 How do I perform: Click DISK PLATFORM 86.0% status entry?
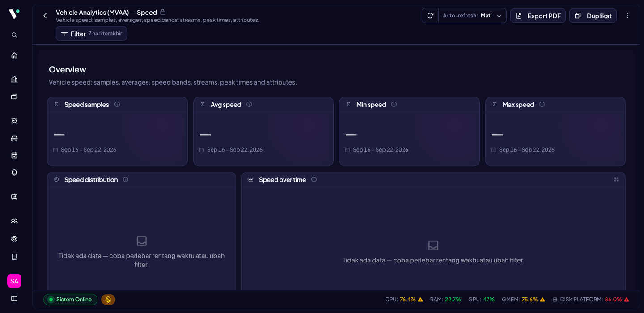click(591, 300)
